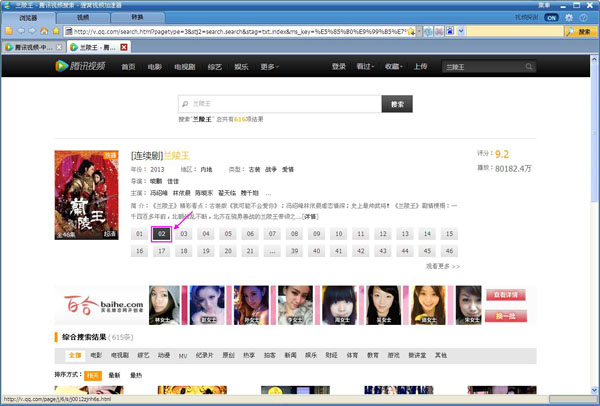Open 电影 in the site navigation
This screenshot has height=406, width=600.
[155, 67]
